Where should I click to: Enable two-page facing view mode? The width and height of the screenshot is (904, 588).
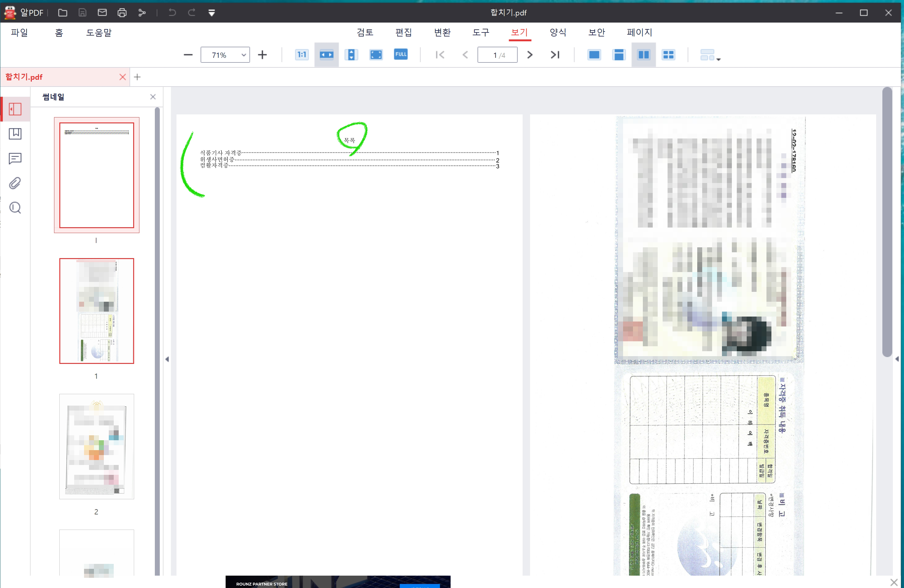[643, 55]
